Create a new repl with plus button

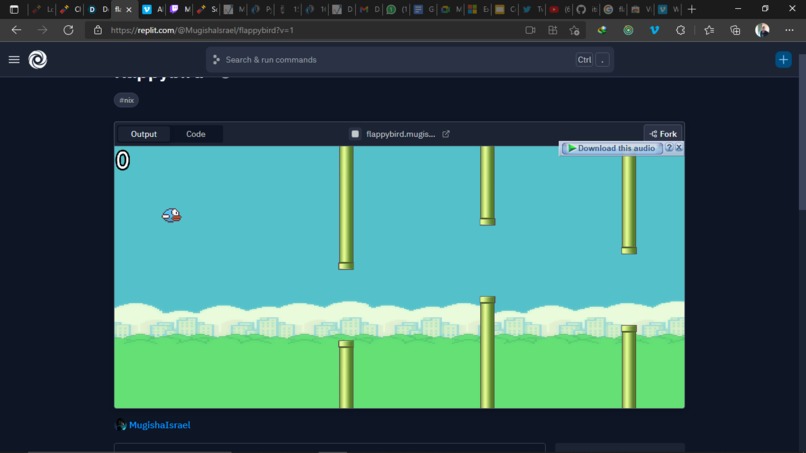tap(783, 60)
